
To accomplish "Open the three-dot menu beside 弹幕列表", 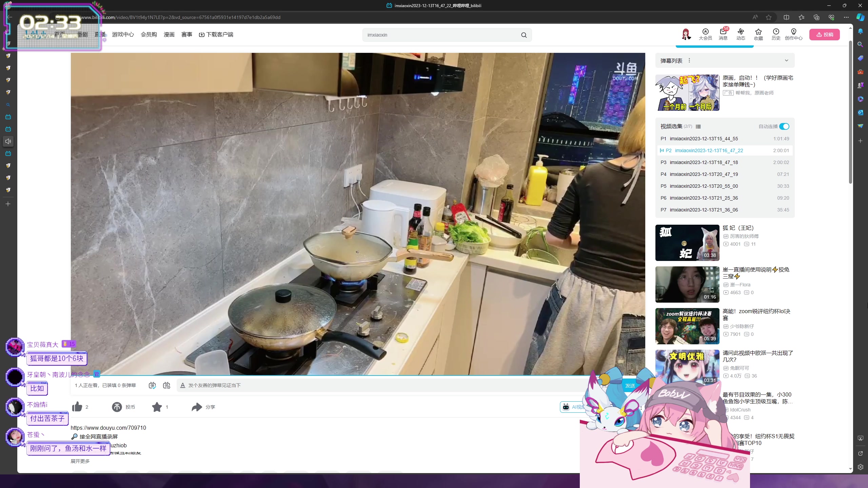I will 689,60.
